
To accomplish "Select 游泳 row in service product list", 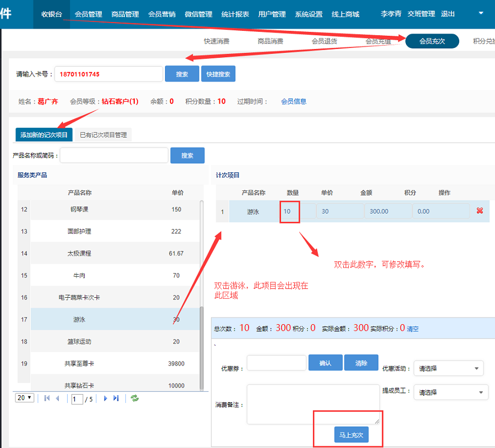I will pos(79,319).
